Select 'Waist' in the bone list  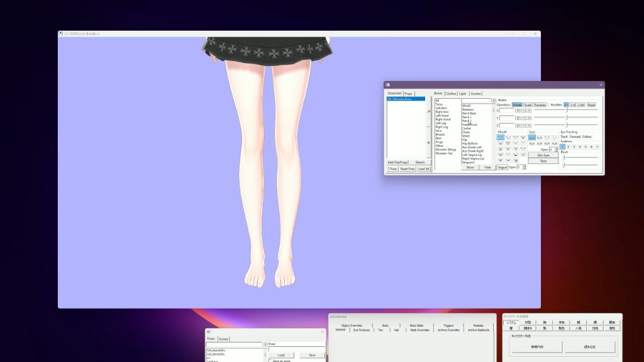click(466, 136)
